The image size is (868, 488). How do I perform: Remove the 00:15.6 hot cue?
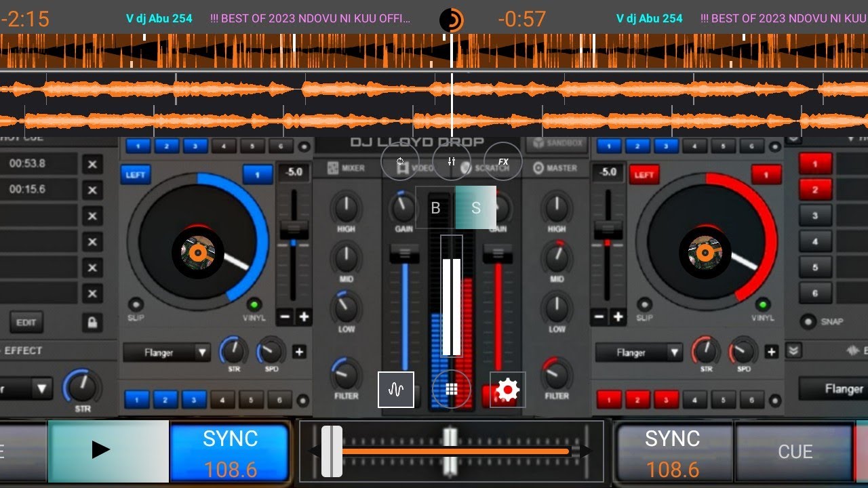(x=92, y=190)
